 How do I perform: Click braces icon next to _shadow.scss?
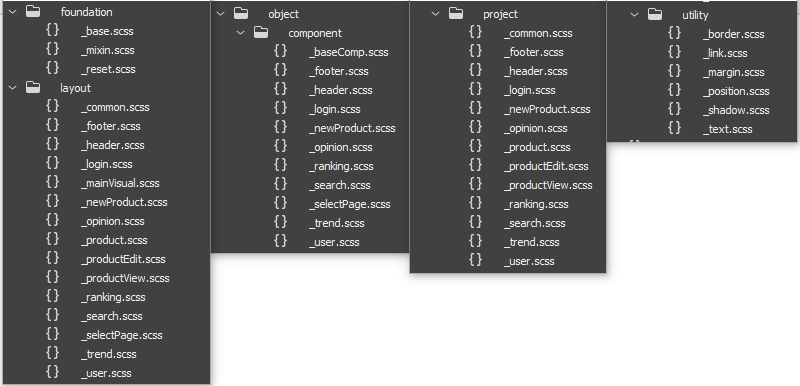coord(674,110)
